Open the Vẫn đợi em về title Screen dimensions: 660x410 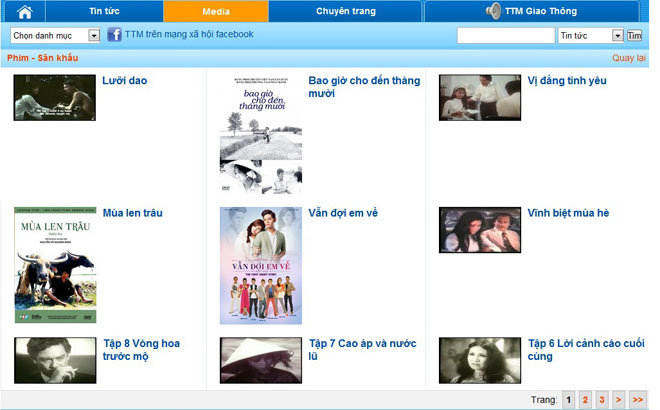(343, 213)
